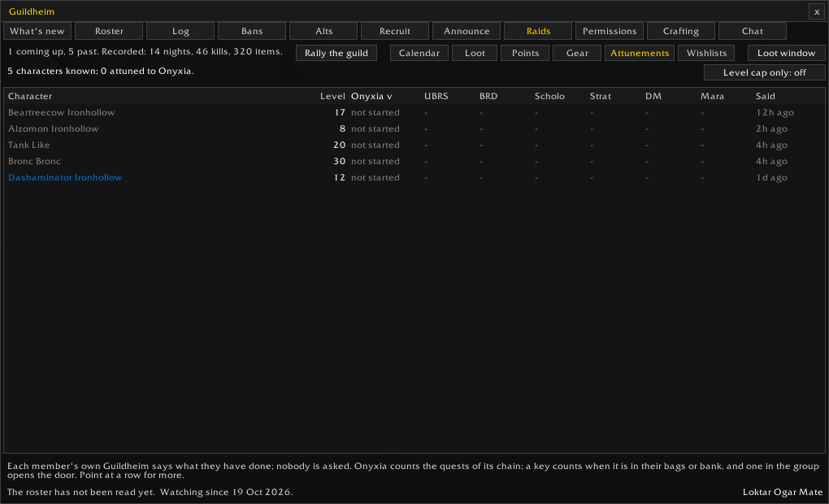Open the Loot window
The height and width of the screenshot is (504, 829).
pyautogui.click(x=786, y=53)
